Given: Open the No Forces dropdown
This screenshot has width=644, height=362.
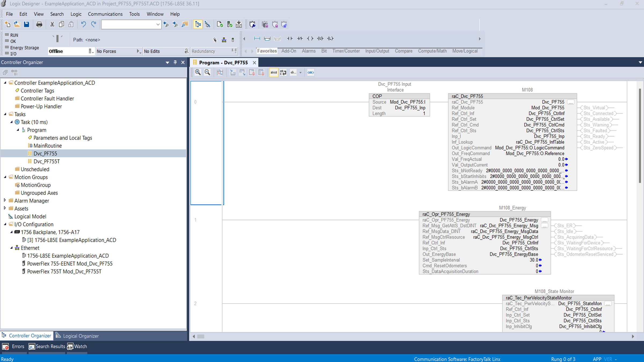Looking at the screenshot, I should tap(138, 51).
